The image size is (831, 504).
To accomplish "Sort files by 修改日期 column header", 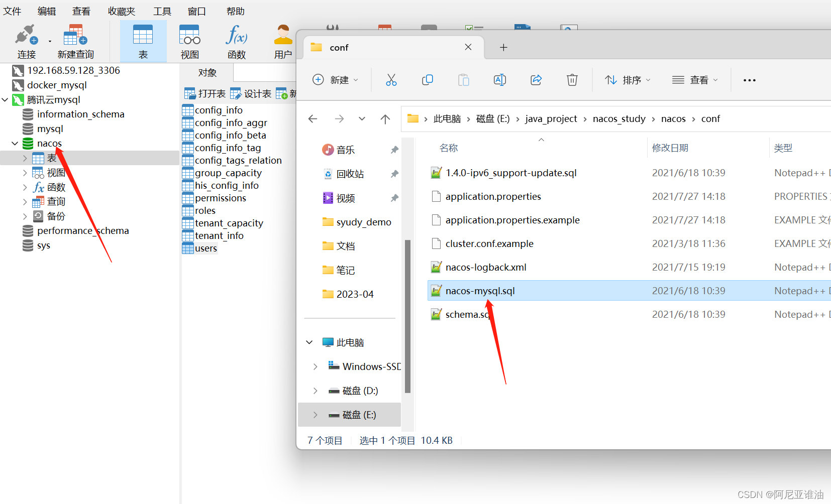I will tap(670, 148).
